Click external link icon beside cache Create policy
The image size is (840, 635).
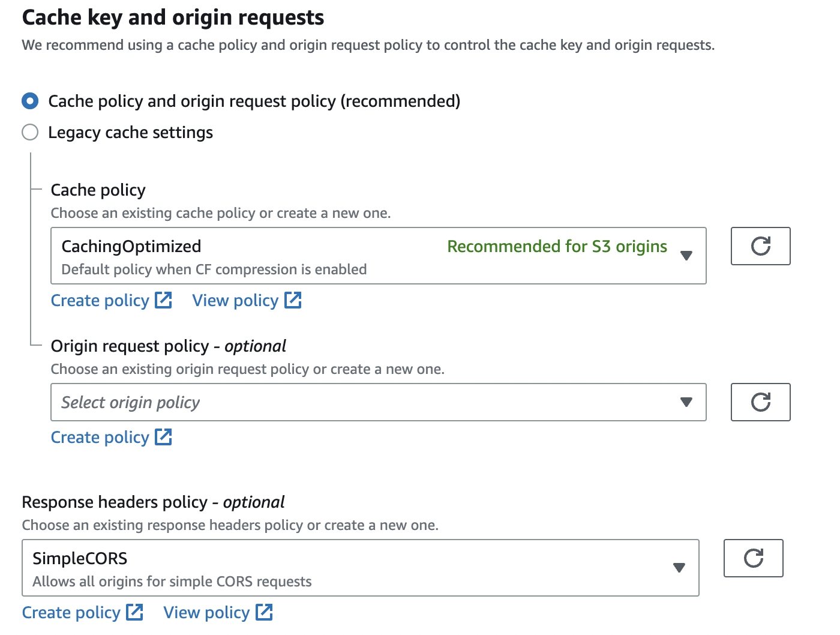[x=164, y=300]
